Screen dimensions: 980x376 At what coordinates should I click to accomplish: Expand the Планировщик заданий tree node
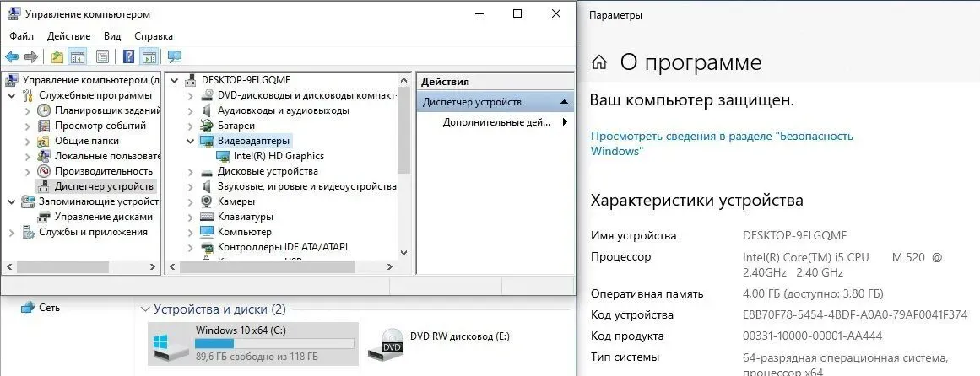click(x=27, y=110)
